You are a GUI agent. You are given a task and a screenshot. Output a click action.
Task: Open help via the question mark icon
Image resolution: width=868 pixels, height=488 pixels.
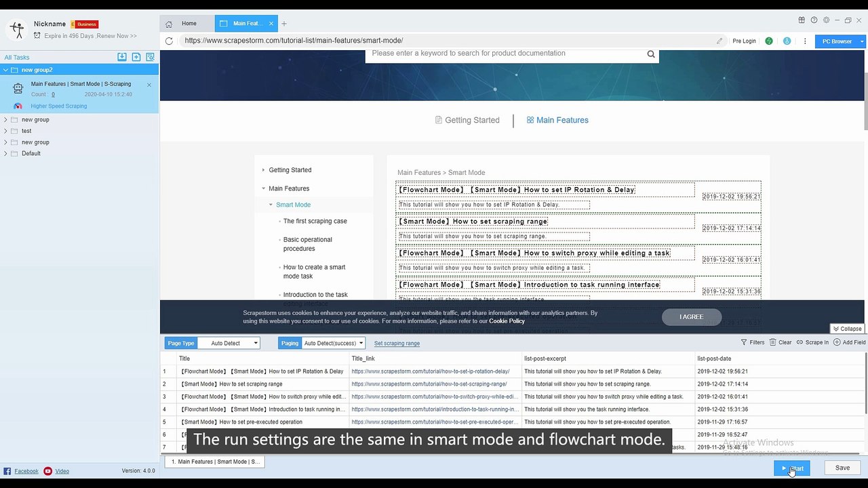[x=814, y=20]
